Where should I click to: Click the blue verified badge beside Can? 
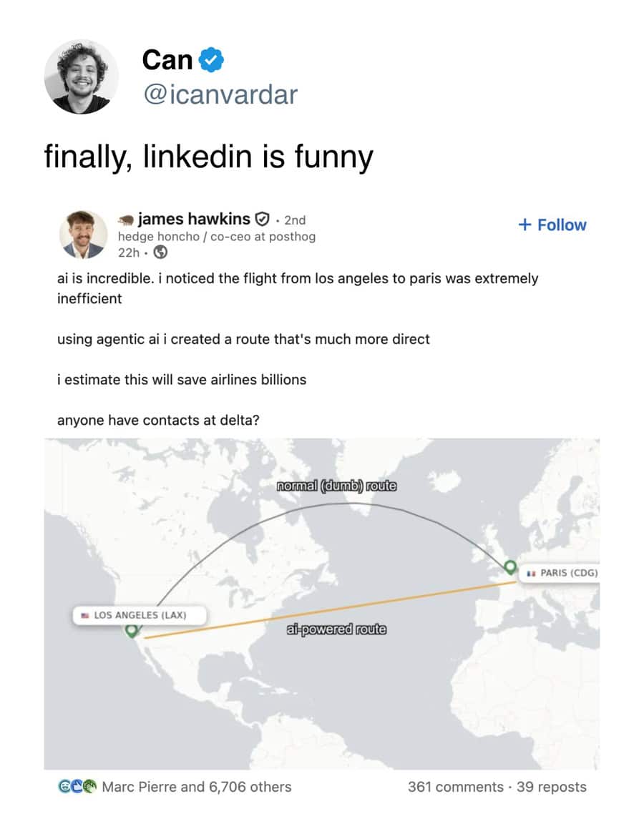(x=213, y=60)
